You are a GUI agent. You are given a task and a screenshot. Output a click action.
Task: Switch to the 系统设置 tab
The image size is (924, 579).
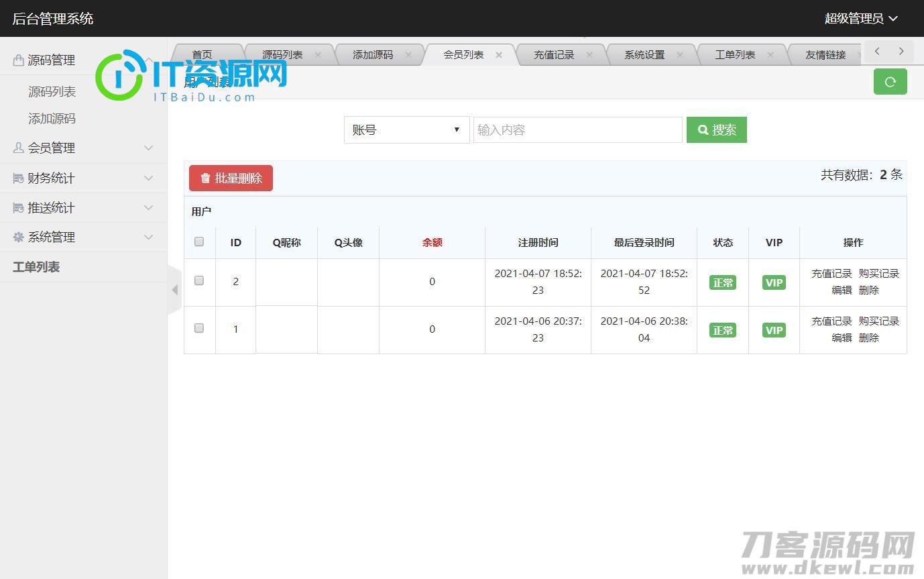tap(644, 55)
